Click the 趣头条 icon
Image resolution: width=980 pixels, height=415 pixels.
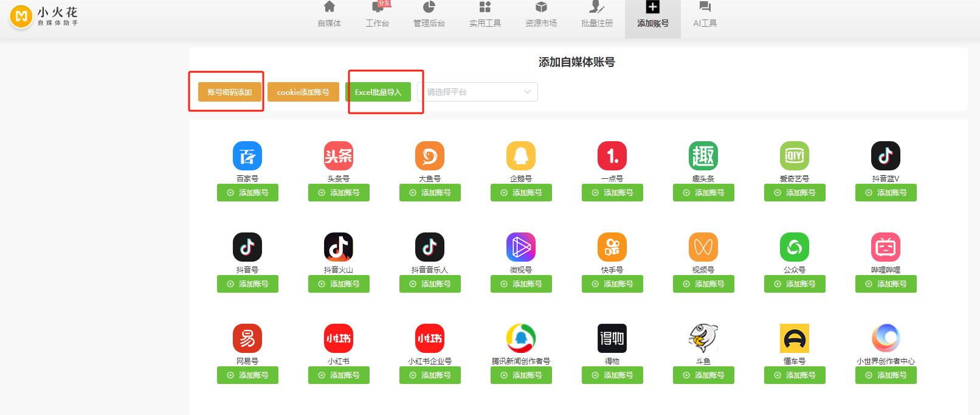point(703,156)
